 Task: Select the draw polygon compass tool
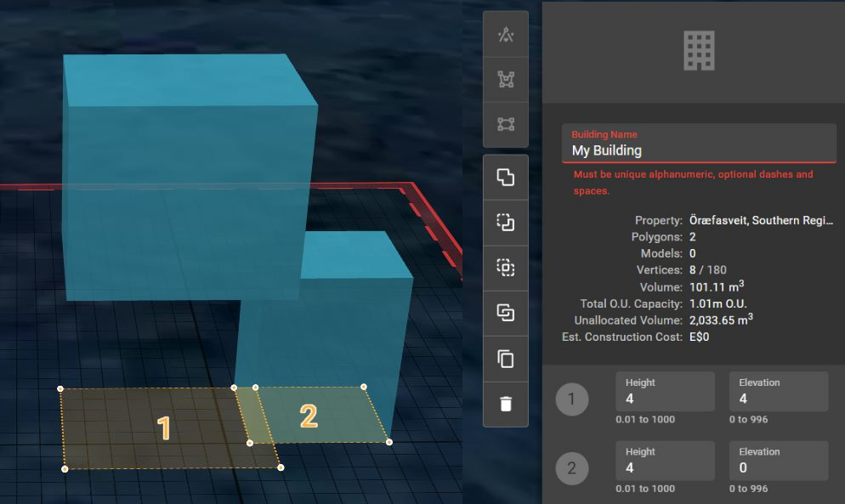pos(506,35)
